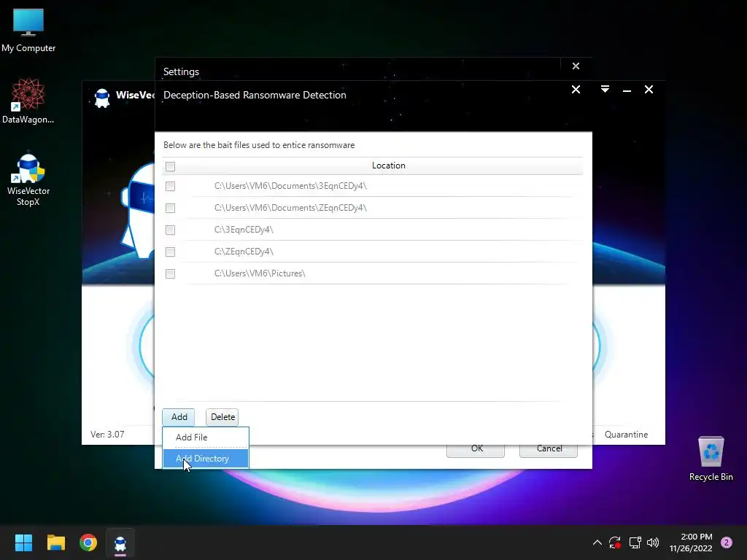
Task: Check the C:\Users\VM6\Pictures\ entry
Action: coord(170,274)
